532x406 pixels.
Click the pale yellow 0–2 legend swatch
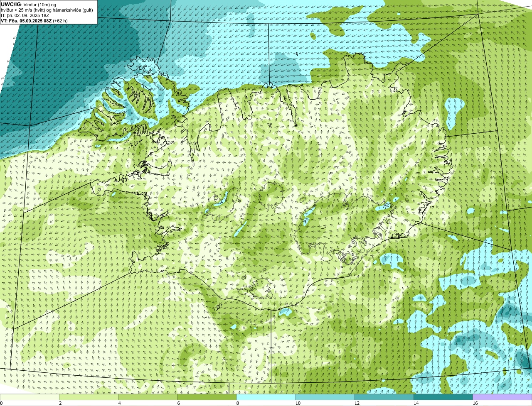pos(30,397)
